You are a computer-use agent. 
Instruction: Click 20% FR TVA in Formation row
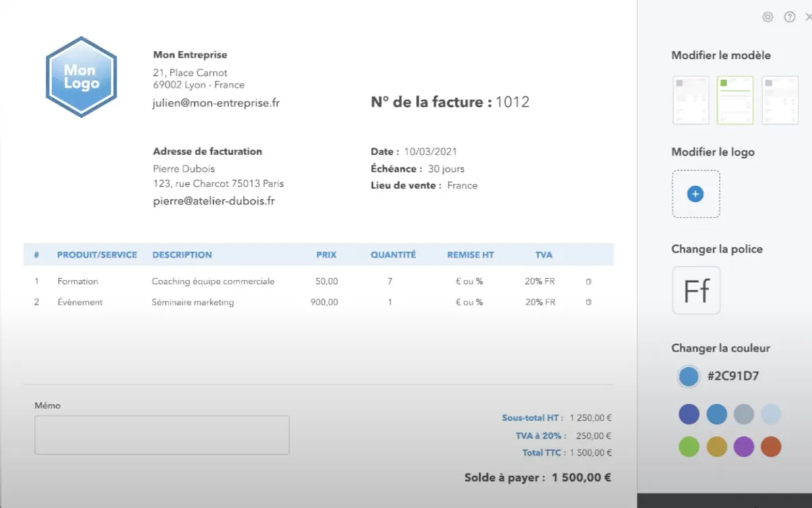point(540,281)
